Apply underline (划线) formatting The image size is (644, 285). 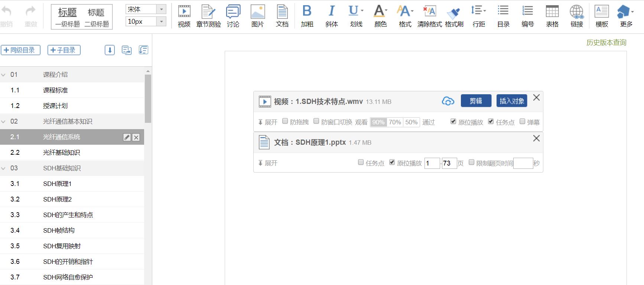click(354, 16)
